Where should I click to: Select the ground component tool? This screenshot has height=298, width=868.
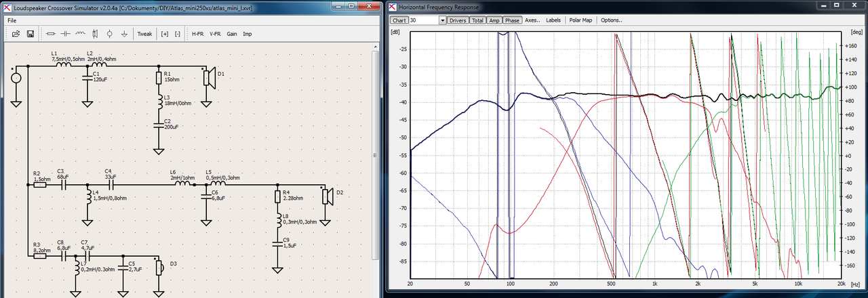[124, 33]
